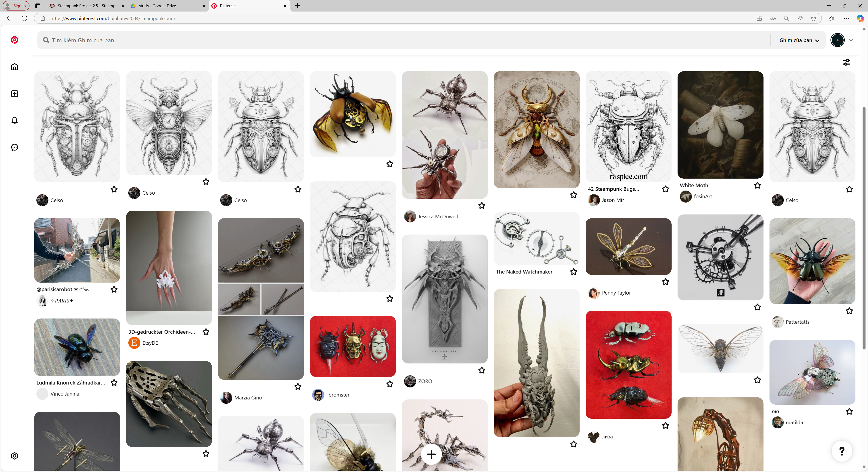The height and width of the screenshot is (472, 868).
Task: Switch to the Steampunk Project 2.5 tab
Action: pyautogui.click(x=87, y=6)
